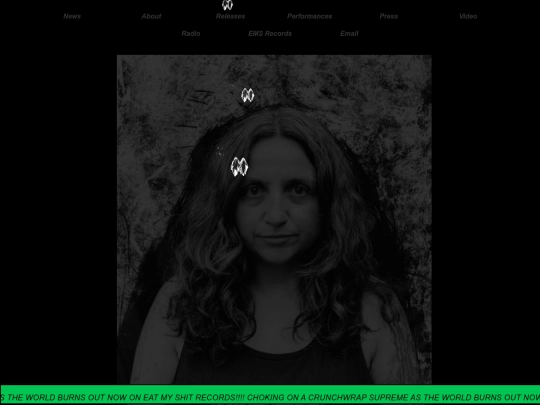This screenshot has width=540, height=405.
Task: Click the portrait photo of the woman
Action: [274, 219]
